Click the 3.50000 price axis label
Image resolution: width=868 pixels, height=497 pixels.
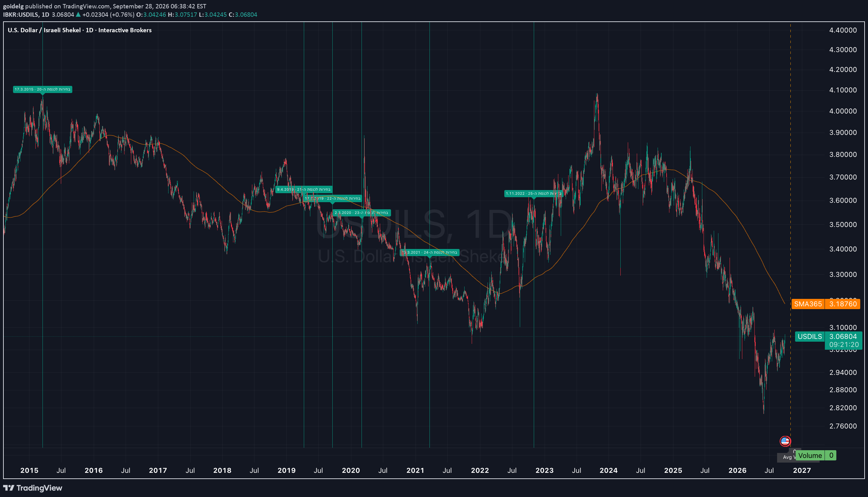pyautogui.click(x=843, y=224)
